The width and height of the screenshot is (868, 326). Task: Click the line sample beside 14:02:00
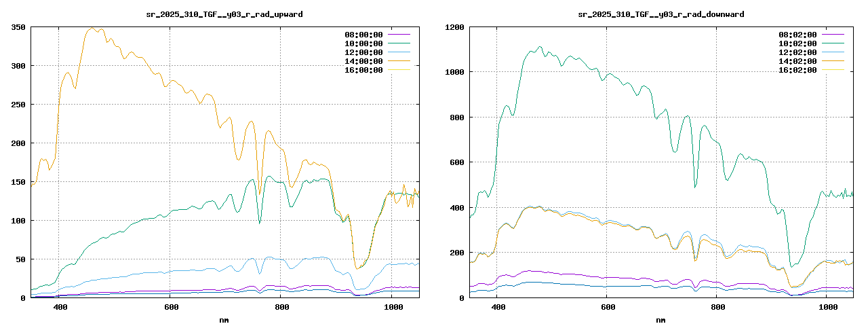tap(833, 61)
